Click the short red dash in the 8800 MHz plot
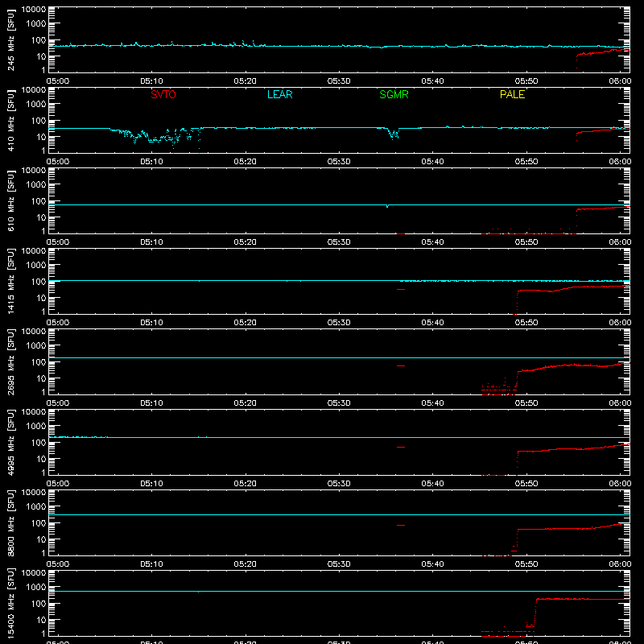The width and height of the screenshot is (644, 644). (401, 526)
